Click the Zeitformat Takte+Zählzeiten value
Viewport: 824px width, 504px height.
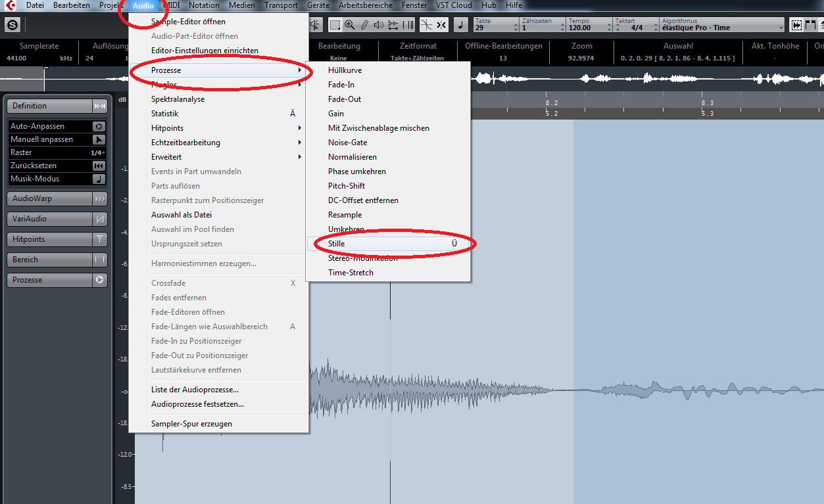click(418, 58)
